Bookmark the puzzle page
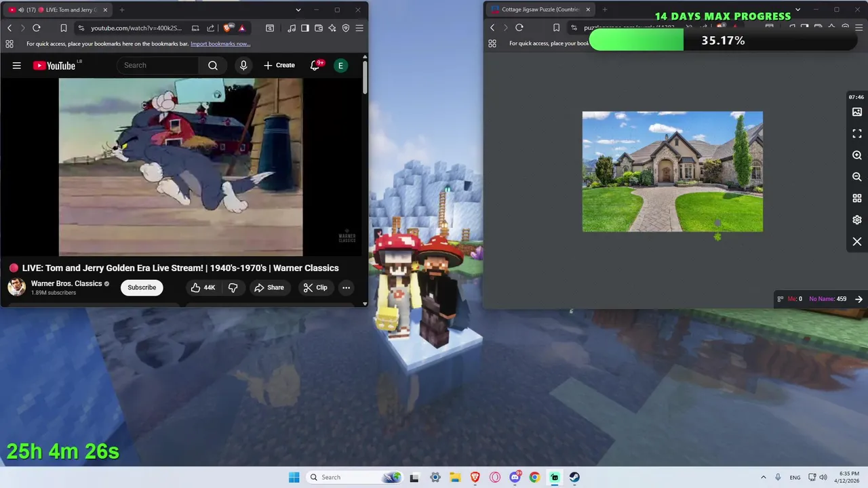The image size is (868, 488). [x=556, y=28]
